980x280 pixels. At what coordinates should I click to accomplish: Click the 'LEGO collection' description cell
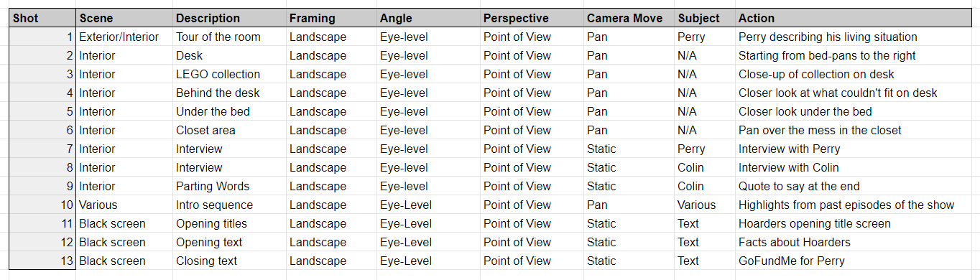point(229,75)
